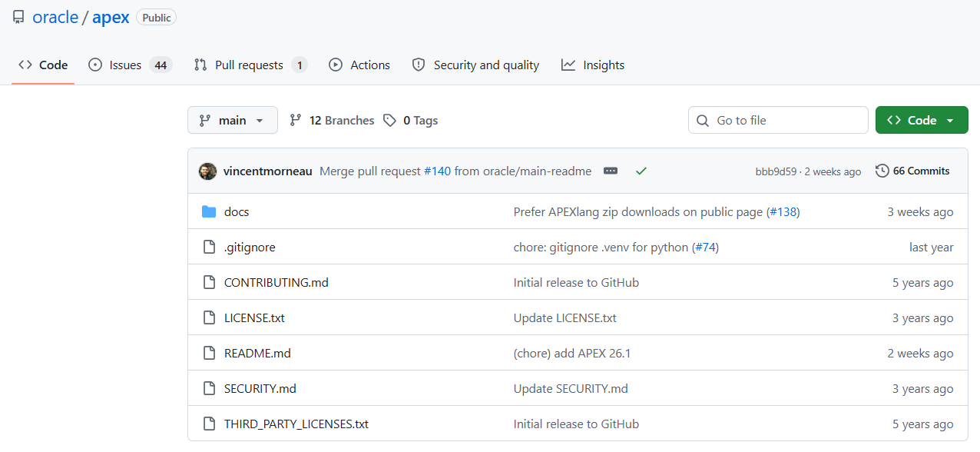The image size is (980, 452).
Task: Select the Code tab
Action: (43, 65)
